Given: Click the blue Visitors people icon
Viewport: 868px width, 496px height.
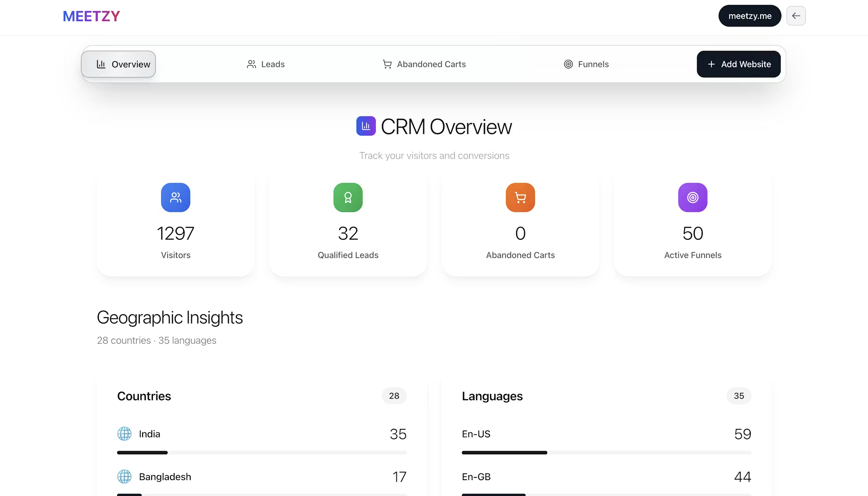Looking at the screenshot, I should [x=176, y=197].
